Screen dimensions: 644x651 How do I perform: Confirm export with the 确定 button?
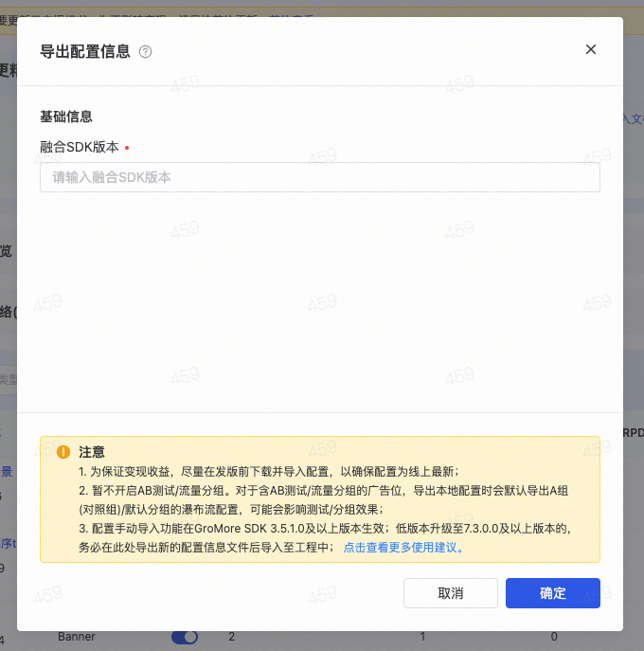(x=552, y=593)
